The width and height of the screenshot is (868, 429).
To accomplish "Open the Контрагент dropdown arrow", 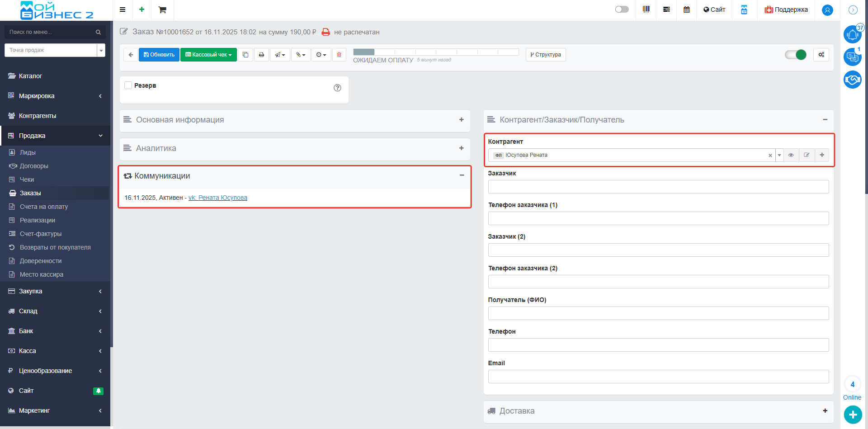I will tap(779, 155).
